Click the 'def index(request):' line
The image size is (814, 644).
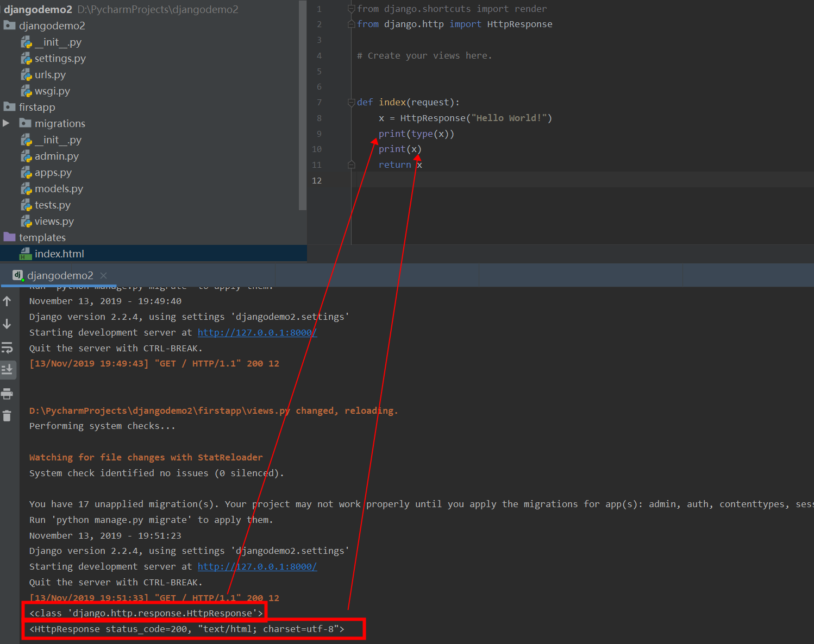(408, 102)
